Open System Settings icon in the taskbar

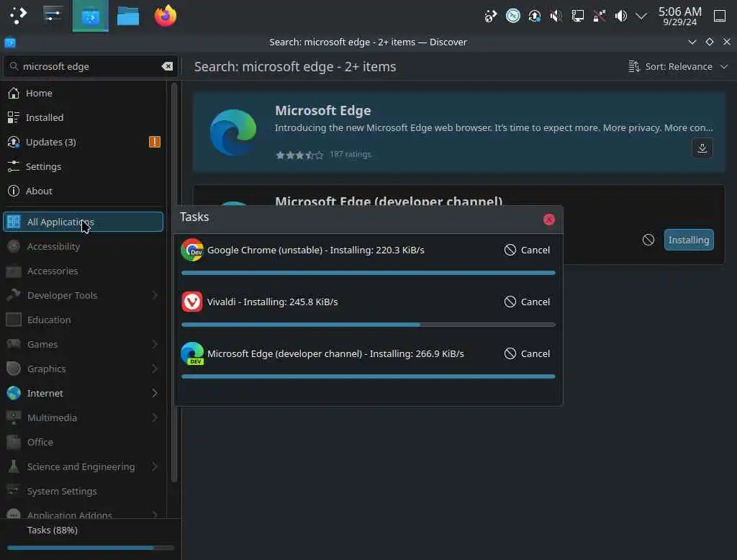click(x=53, y=16)
